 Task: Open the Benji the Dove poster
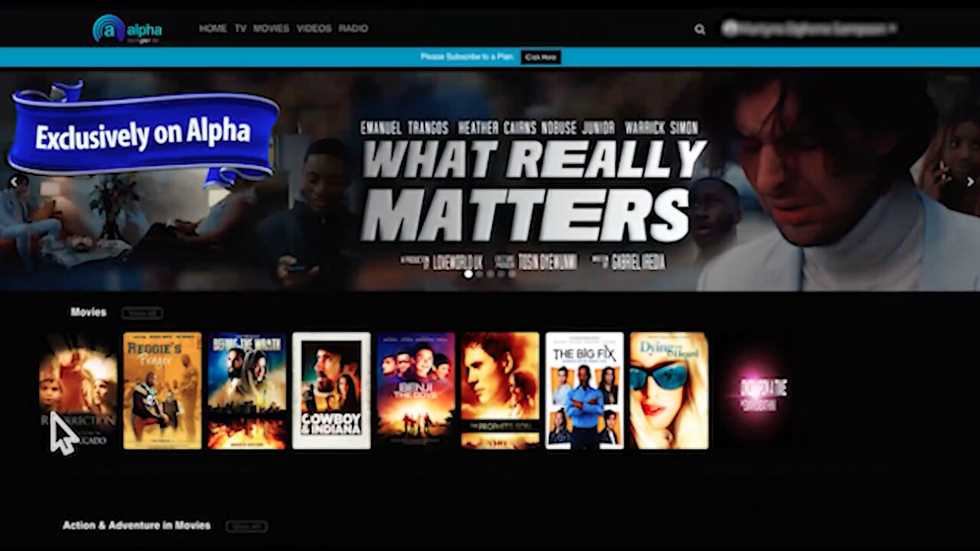(416, 390)
